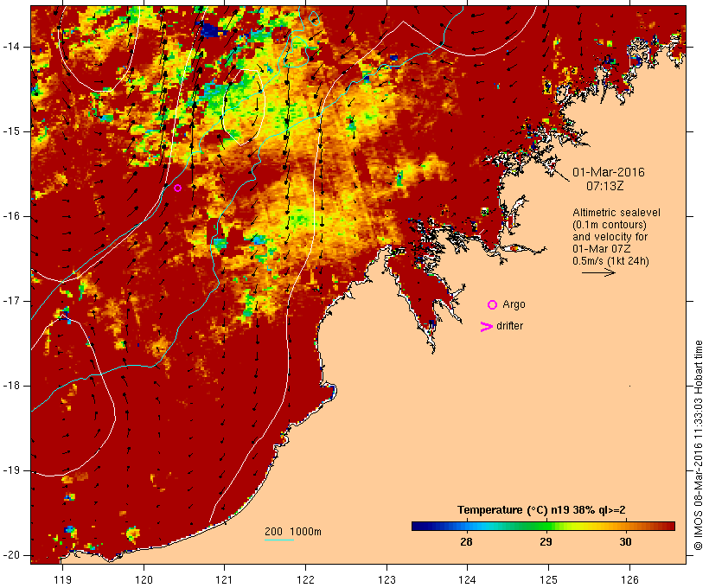Click the '123' longitude axis label
This screenshot has height=588, width=709.
click(x=386, y=579)
